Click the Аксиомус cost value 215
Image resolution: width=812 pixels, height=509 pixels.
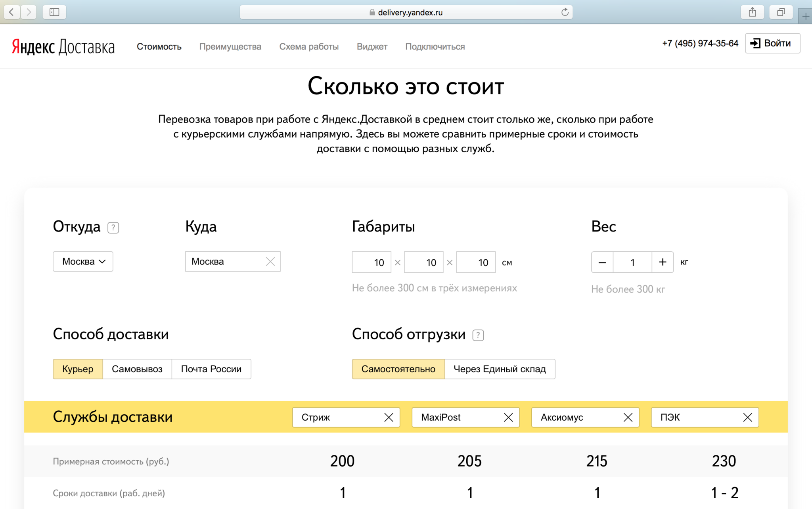(597, 461)
